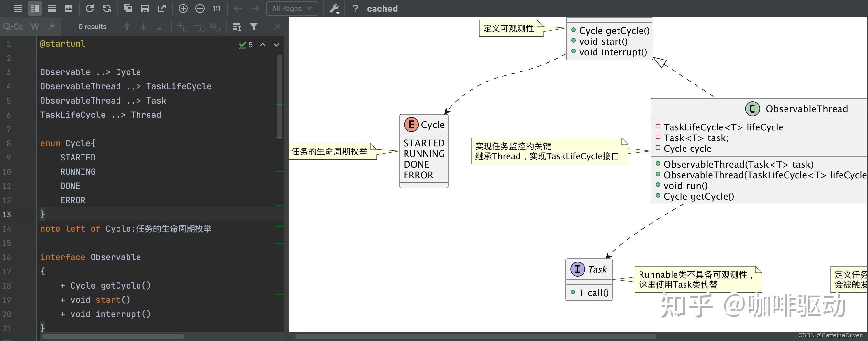Copy the diagram image to clipboard
The width and height of the screenshot is (868, 341).
(128, 8)
